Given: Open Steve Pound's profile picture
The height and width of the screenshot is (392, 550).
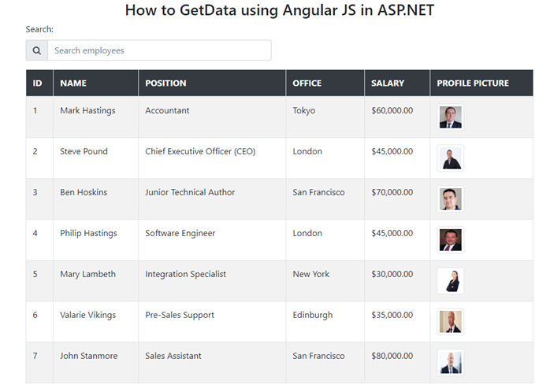Looking at the screenshot, I should (x=451, y=158).
